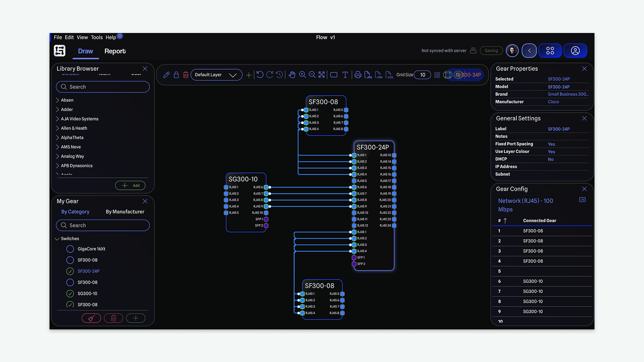Open the Gear Config list view icon

(582, 200)
